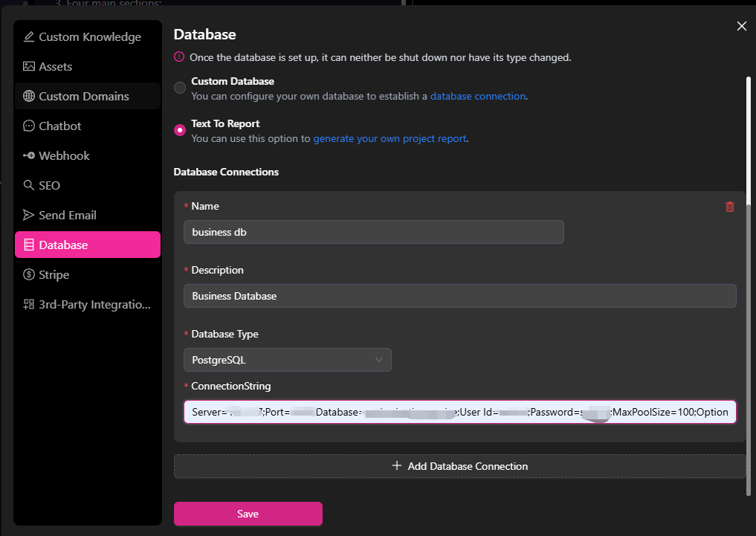Image resolution: width=756 pixels, height=536 pixels.
Task: Open 3rd-Party Integrations menu item
Action: click(x=88, y=304)
